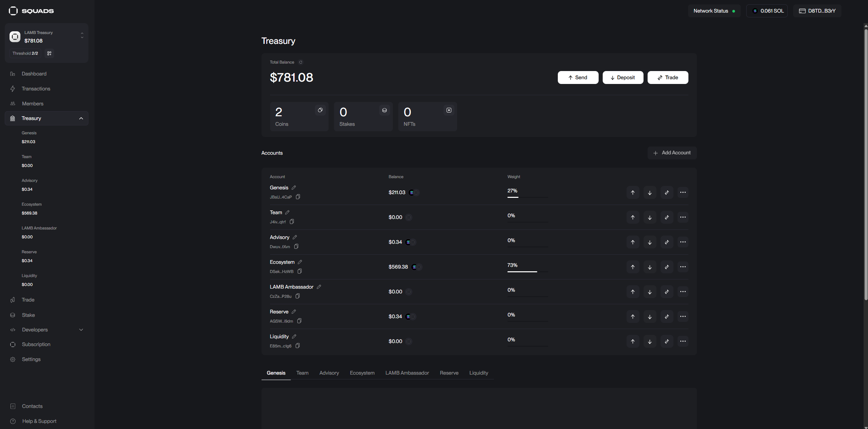868x429 pixels.
Task: Edit the Ecosystem account name
Action: click(x=300, y=262)
